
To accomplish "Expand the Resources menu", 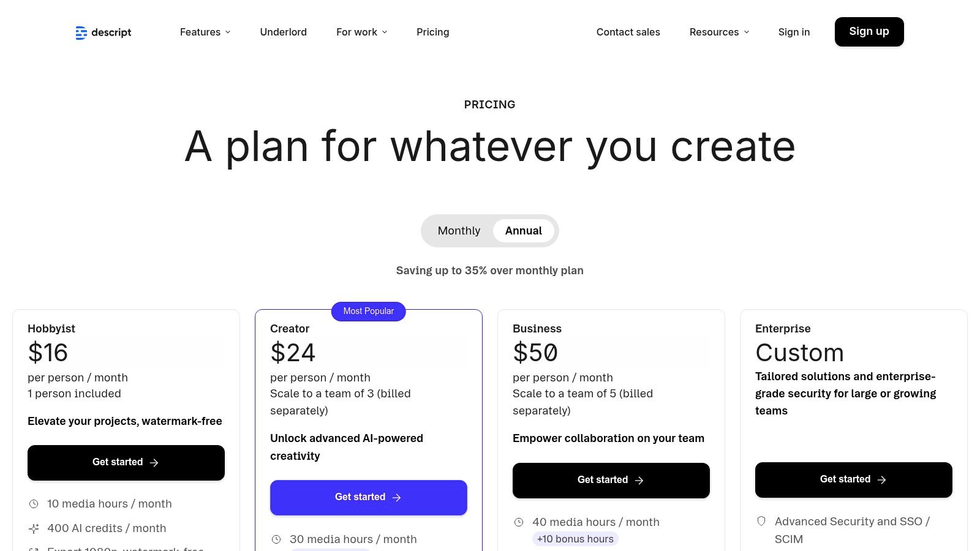I will click(719, 32).
